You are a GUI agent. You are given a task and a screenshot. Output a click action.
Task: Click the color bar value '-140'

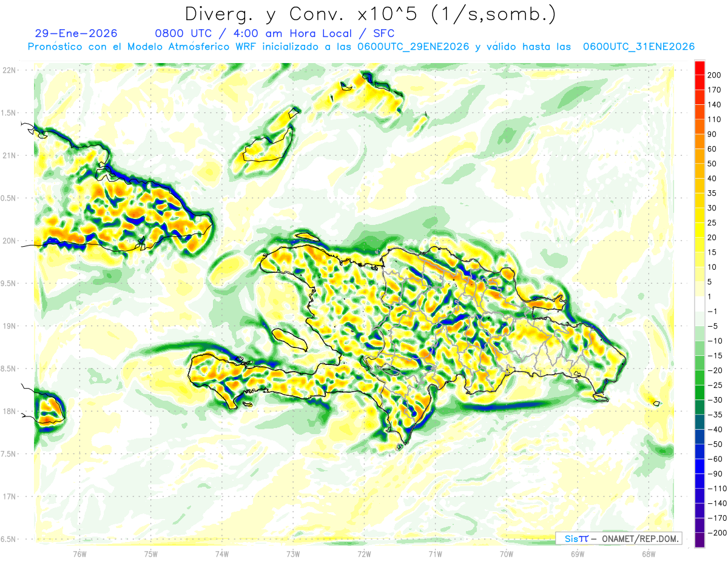pos(717,503)
